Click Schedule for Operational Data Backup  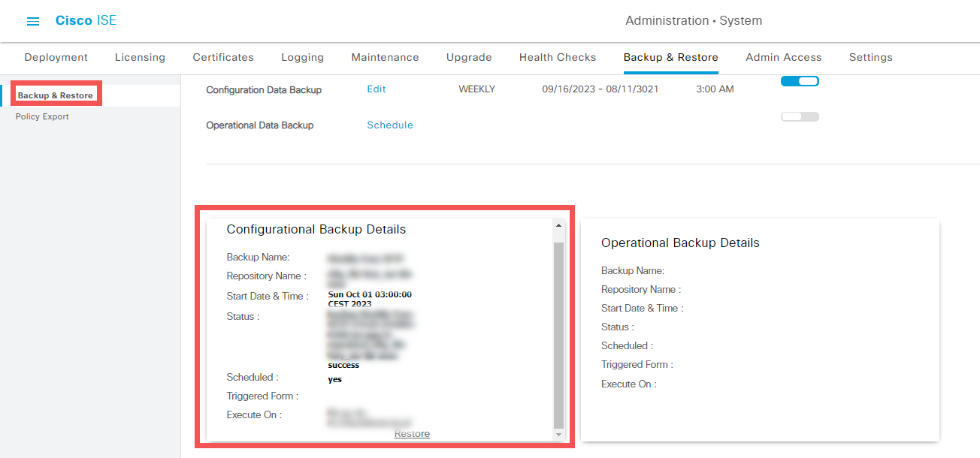pyautogui.click(x=389, y=125)
